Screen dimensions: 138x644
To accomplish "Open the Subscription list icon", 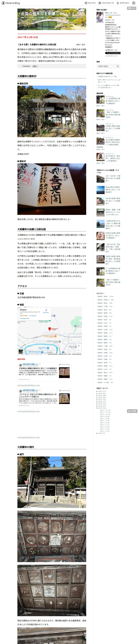I will click(100, 3).
